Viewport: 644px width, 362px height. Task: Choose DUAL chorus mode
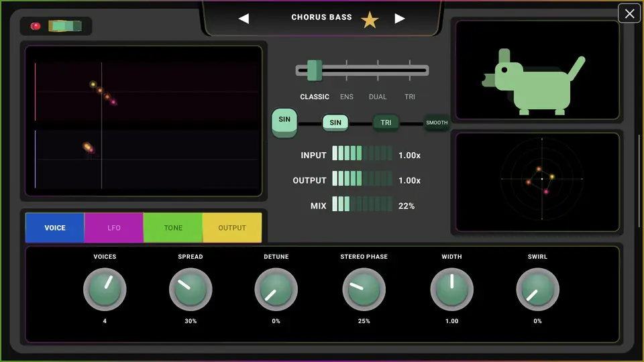[x=378, y=97]
